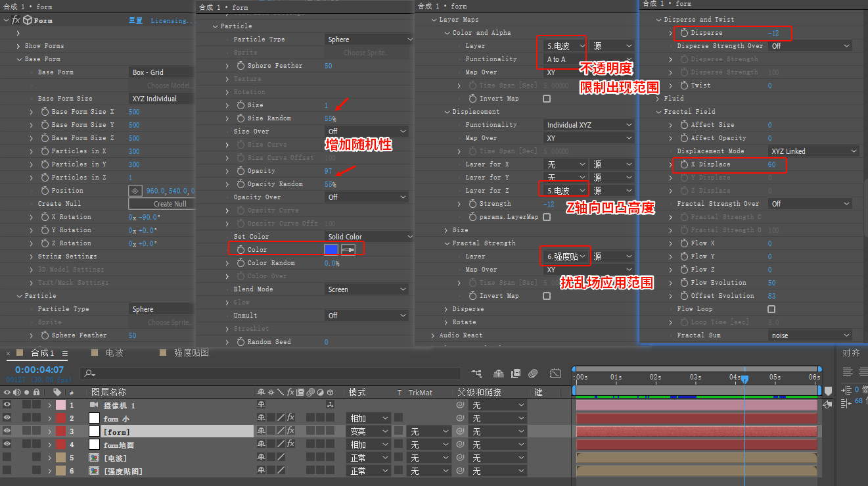This screenshot has height=486, width=868.
Task: Click the timeline current time indicator handle
Action: click(x=744, y=379)
